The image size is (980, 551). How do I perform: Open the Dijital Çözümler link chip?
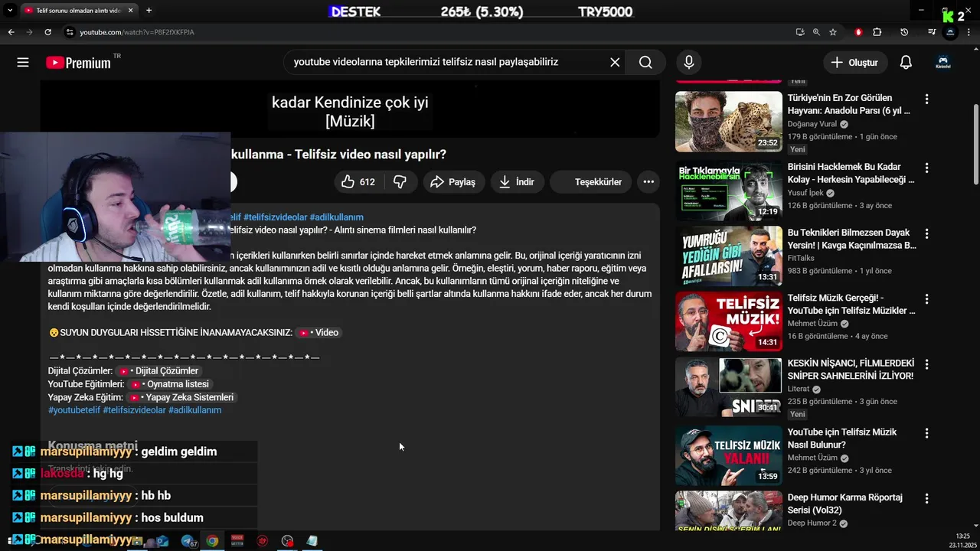point(159,371)
